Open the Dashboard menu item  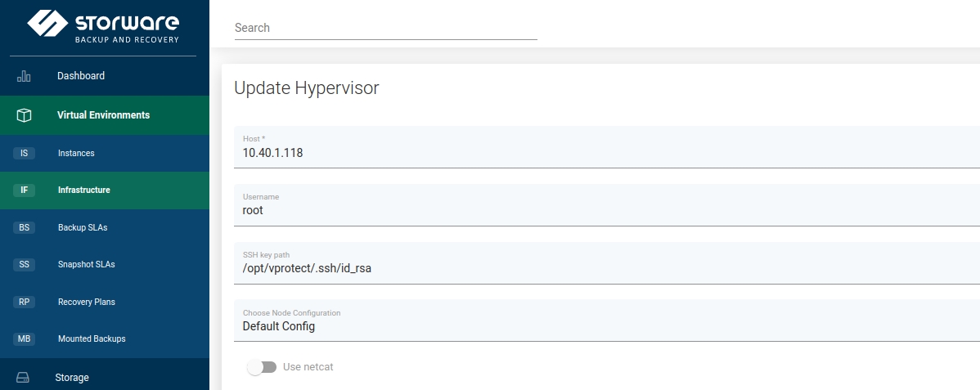coord(81,76)
